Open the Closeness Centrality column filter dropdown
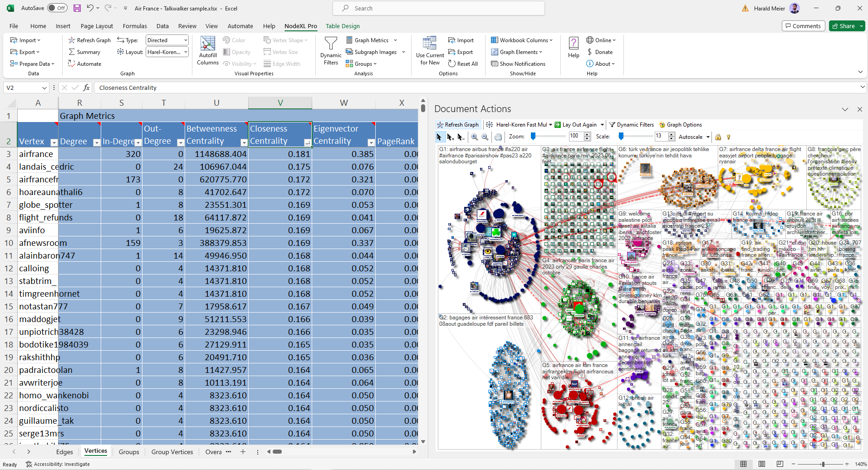868x470 pixels. 307,142
